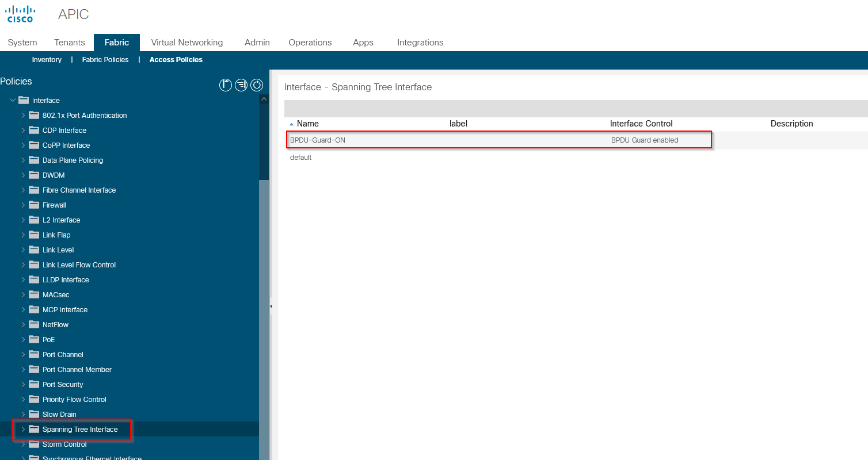
Task: Go to Fabric Policies submenu
Action: 105,60
